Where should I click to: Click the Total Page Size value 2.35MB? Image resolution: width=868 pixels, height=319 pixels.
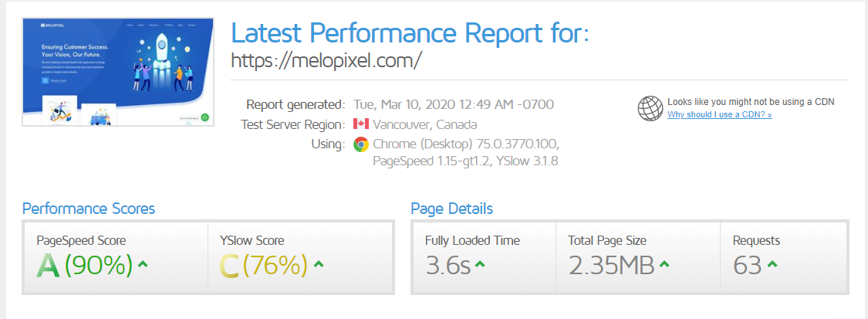(x=612, y=265)
